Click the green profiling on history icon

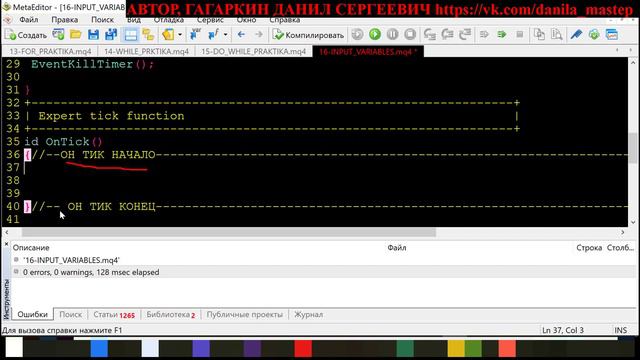pos(502,35)
